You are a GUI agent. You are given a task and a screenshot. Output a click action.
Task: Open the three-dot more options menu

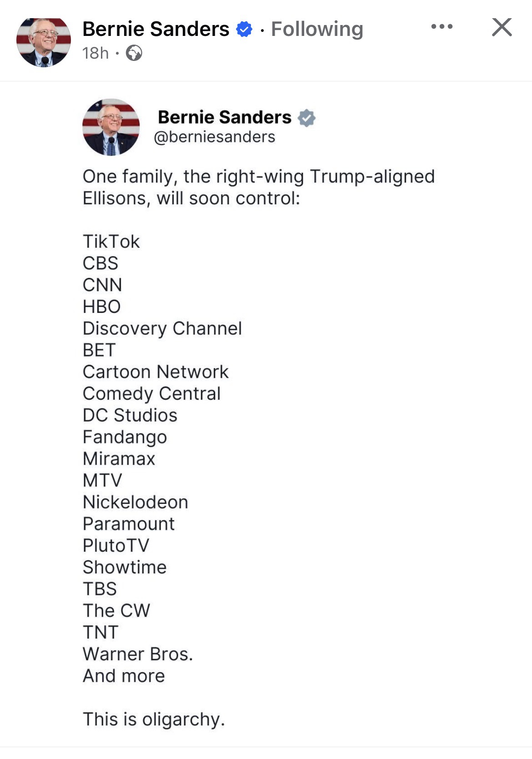[x=442, y=27]
